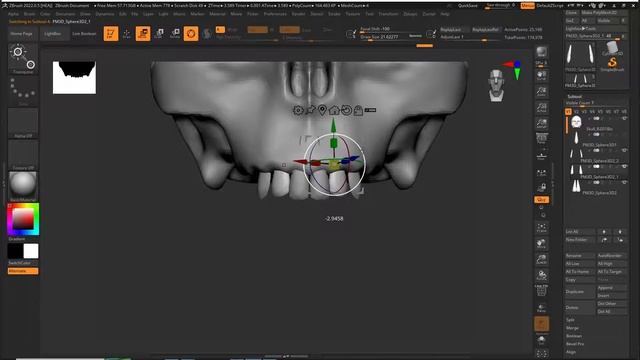This screenshot has height=360, width=640.
Task: Click the AAHalf icon
Action: point(542,123)
